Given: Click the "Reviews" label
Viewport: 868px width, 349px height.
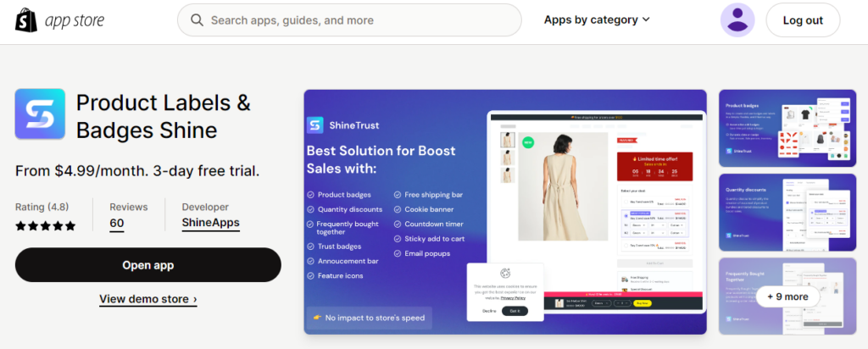Looking at the screenshot, I should click(x=129, y=207).
